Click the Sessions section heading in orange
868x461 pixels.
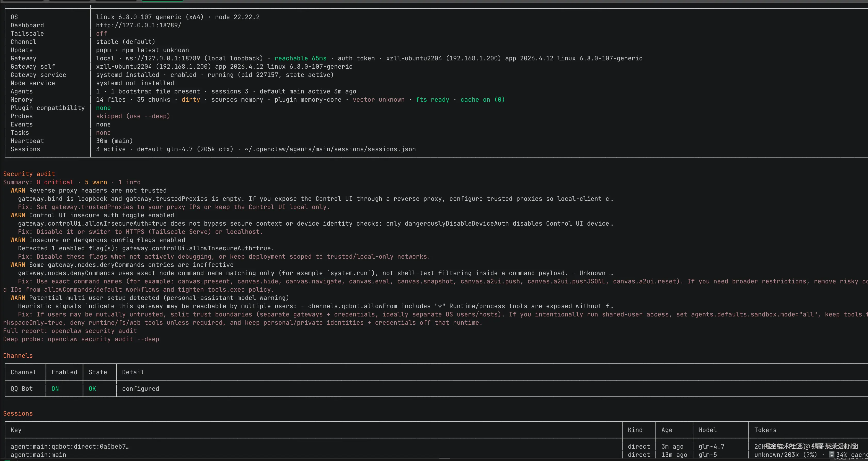coord(18,413)
